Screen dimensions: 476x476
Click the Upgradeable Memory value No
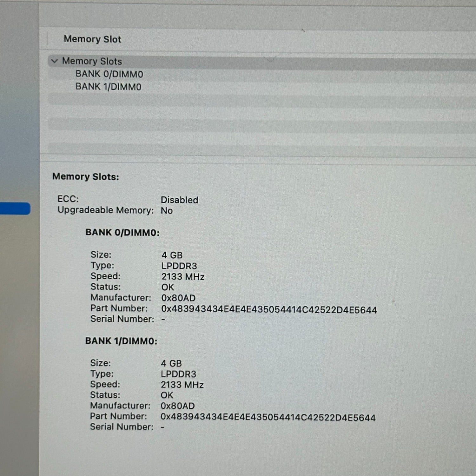click(x=167, y=211)
